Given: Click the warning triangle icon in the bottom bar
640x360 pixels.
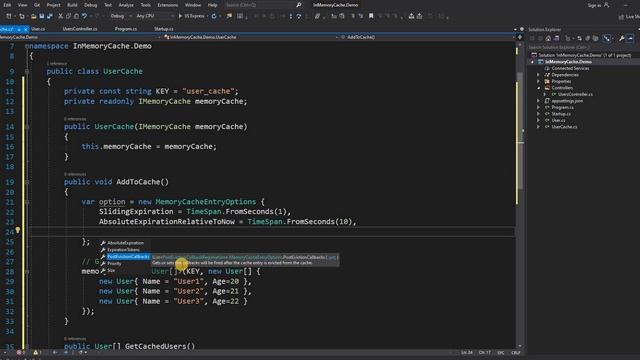Looking at the screenshot, I should (36, 352).
